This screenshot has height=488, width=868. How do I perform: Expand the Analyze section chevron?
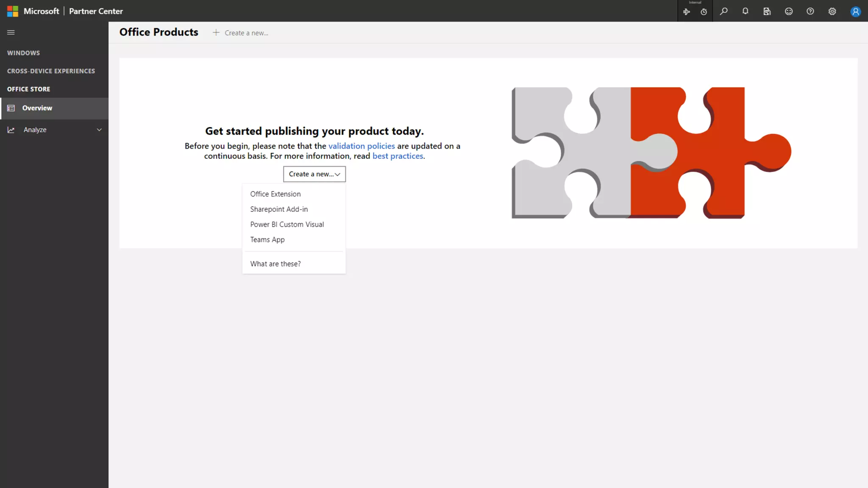(99, 130)
